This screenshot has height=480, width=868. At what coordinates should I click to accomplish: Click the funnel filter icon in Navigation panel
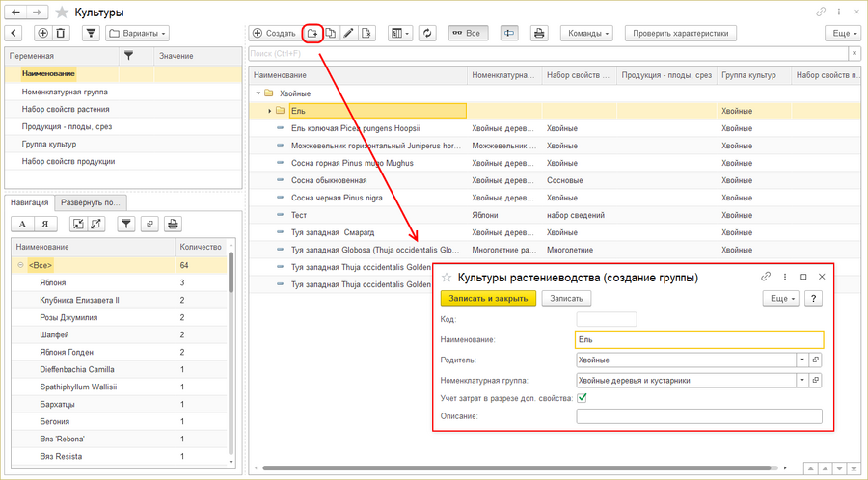(125, 224)
